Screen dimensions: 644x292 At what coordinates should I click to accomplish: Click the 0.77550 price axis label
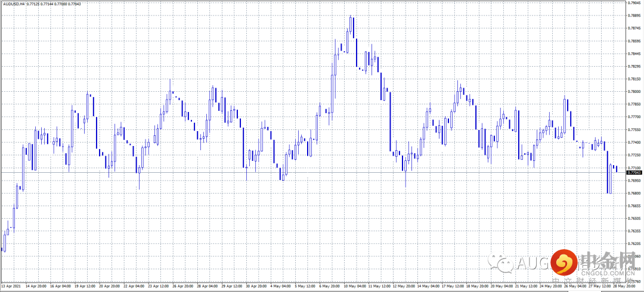635,130
